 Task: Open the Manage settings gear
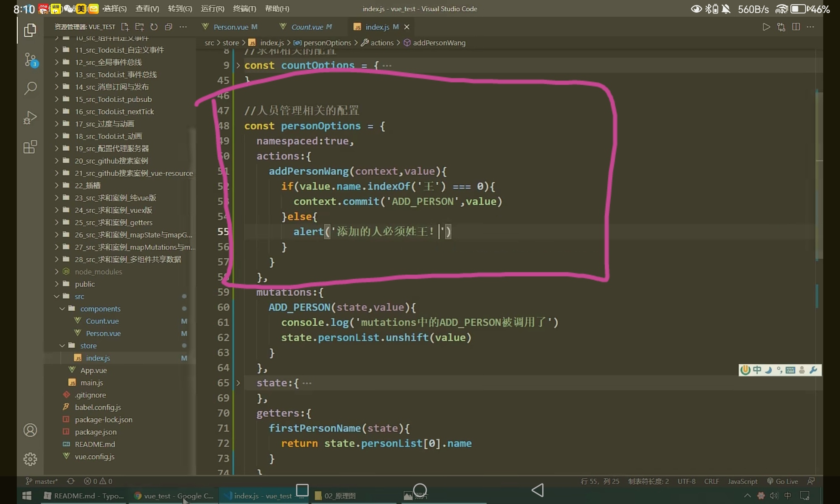[30, 459]
